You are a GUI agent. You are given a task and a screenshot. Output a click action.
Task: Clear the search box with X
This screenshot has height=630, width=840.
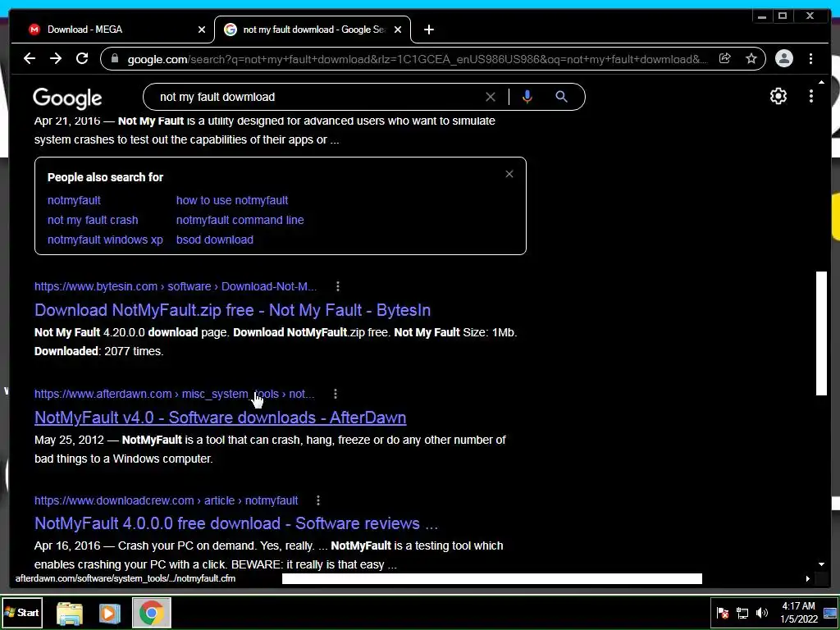coord(491,97)
